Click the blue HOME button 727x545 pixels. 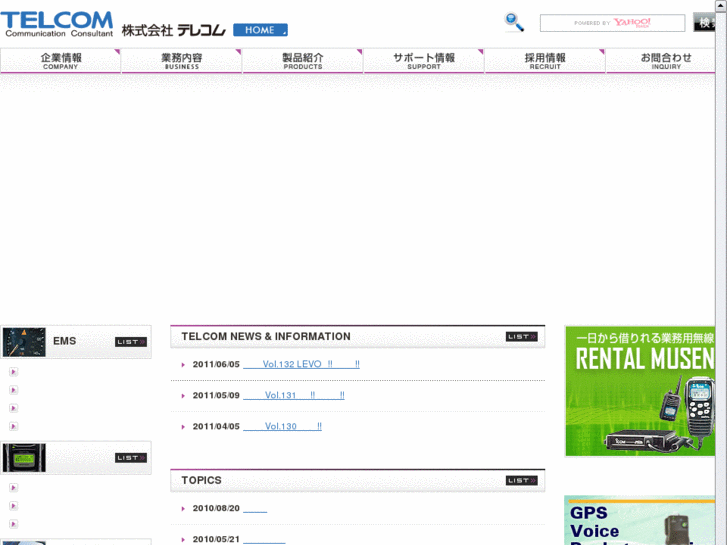pyautogui.click(x=260, y=30)
